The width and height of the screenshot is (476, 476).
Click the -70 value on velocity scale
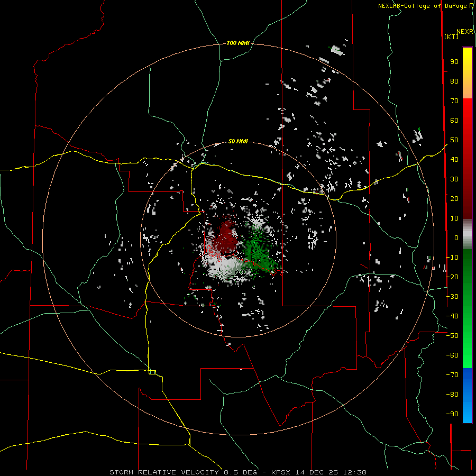(x=452, y=375)
